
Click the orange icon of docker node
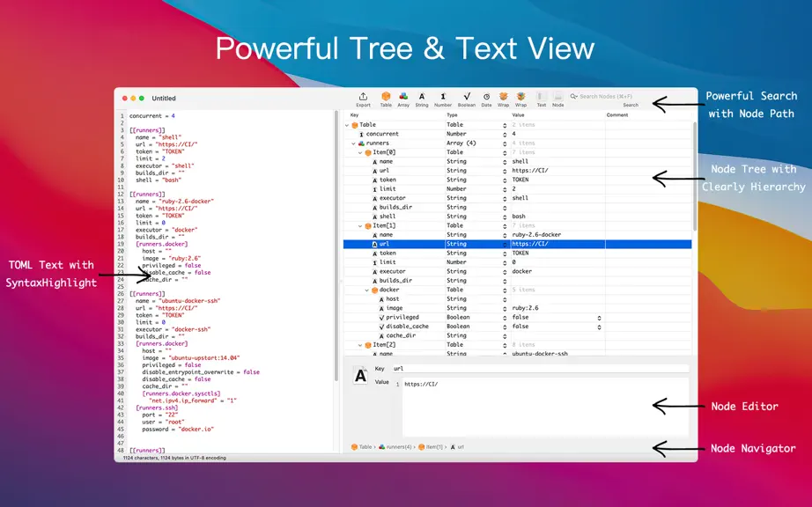374,290
